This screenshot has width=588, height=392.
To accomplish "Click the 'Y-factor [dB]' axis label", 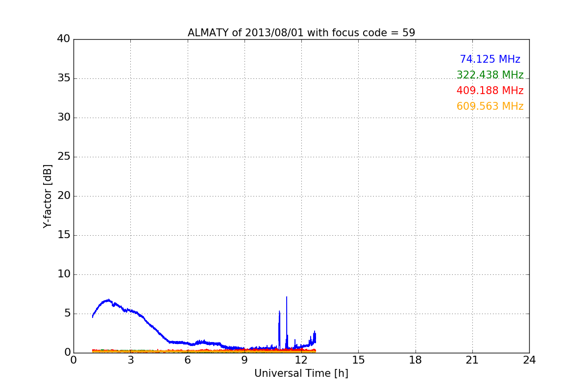I will pyautogui.click(x=48, y=196).
